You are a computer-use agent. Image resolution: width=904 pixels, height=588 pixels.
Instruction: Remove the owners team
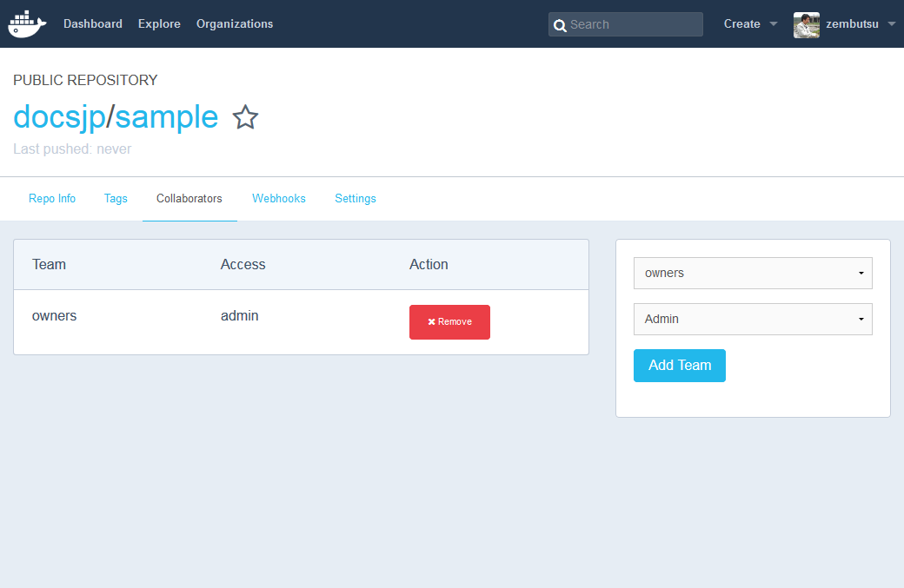click(x=449, y=322)
